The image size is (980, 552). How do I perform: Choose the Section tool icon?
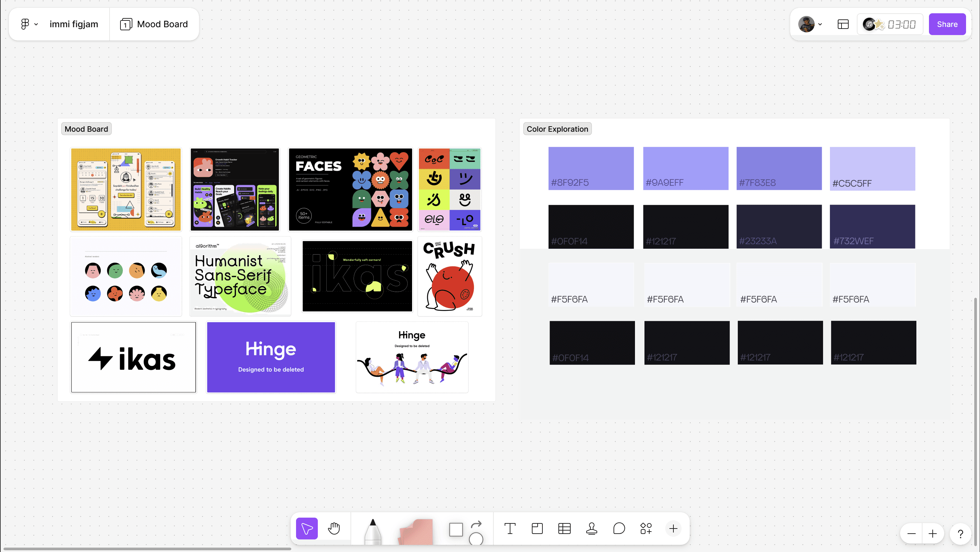click(x=537, y=529)
